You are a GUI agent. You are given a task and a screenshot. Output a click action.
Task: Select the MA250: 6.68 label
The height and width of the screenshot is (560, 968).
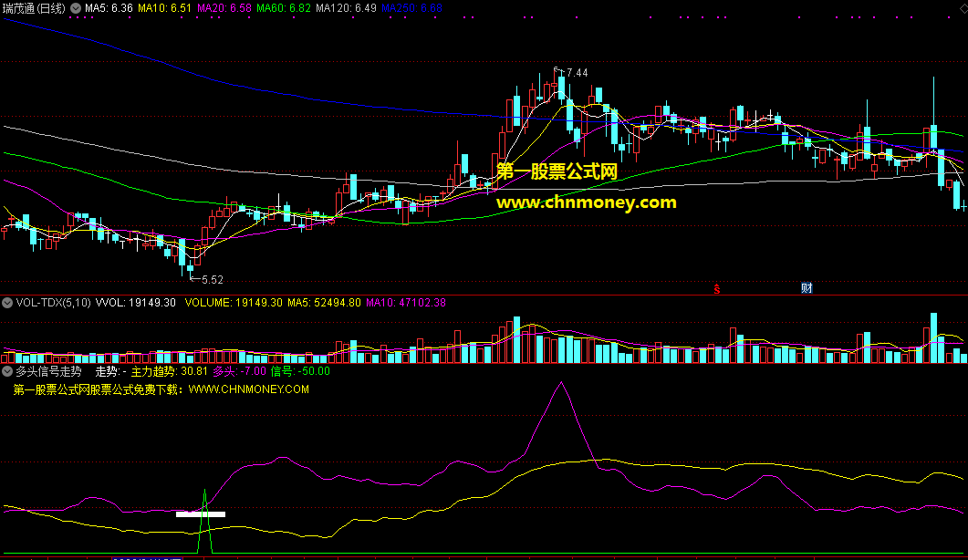tap(411, 8)
